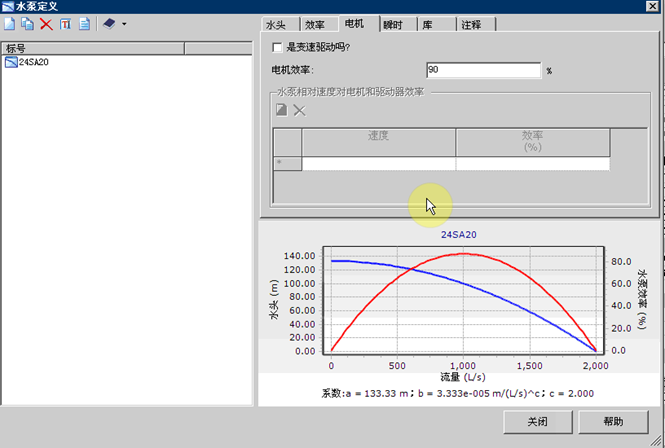Expand the library icon dropdown arrow
Image resolution: width=665 pixels, height=448 pixels.
pyautogui.click(x=123, y=24)
